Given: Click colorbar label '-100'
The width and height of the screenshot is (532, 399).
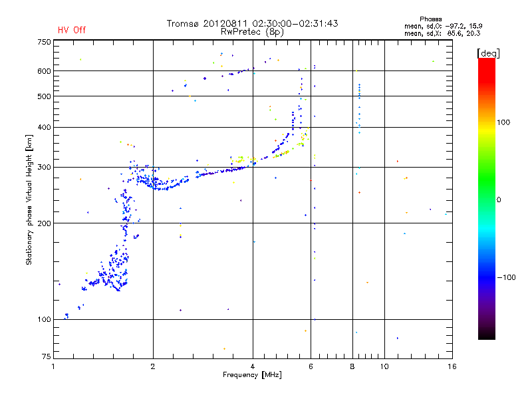Looking at the screenshot, I should (506, 277).
